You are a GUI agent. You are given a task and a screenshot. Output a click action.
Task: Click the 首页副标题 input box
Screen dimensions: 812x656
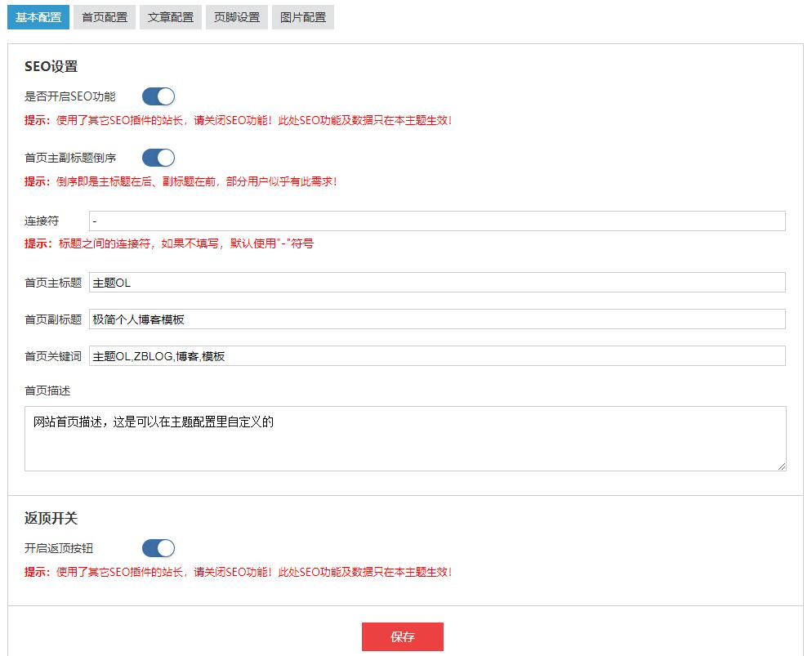click(437, 319)
